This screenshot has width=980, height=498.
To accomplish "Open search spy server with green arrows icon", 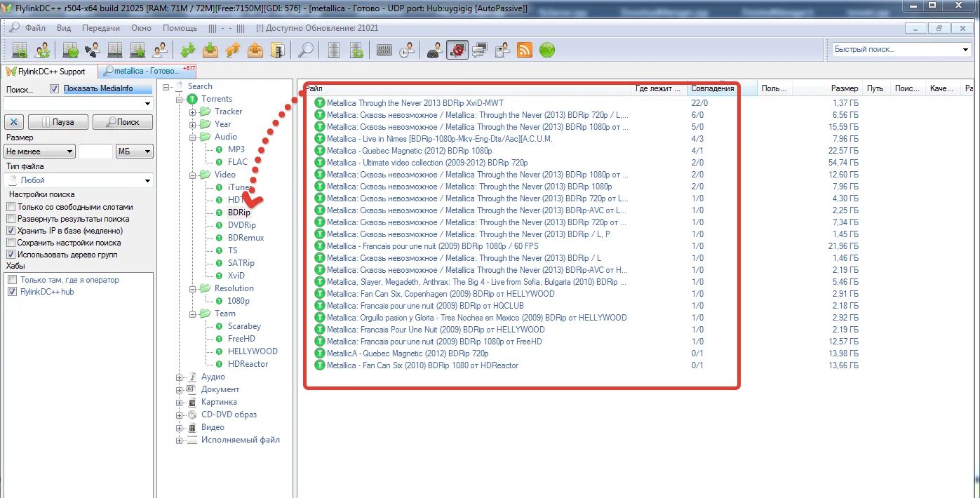I will click(356, 50).
